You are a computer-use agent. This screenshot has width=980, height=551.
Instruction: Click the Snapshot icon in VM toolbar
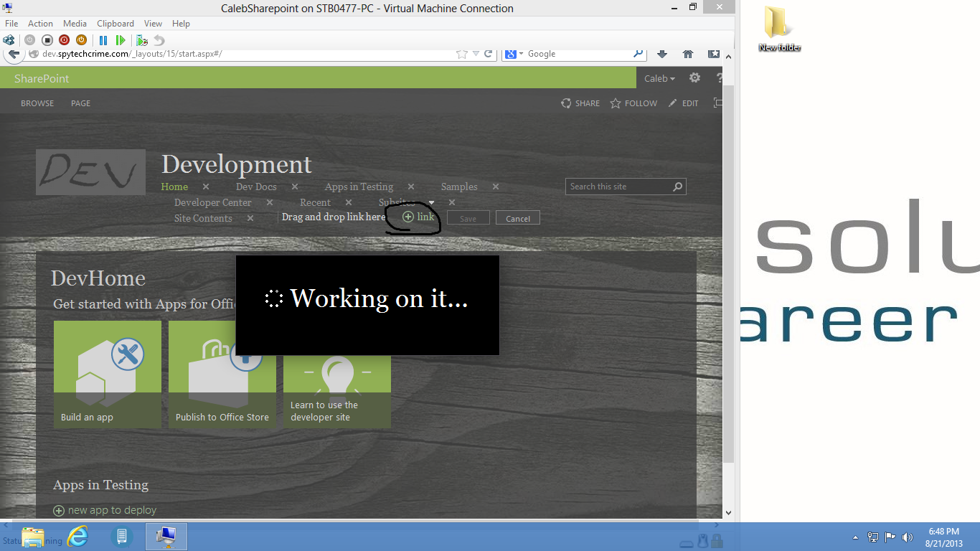142,40
